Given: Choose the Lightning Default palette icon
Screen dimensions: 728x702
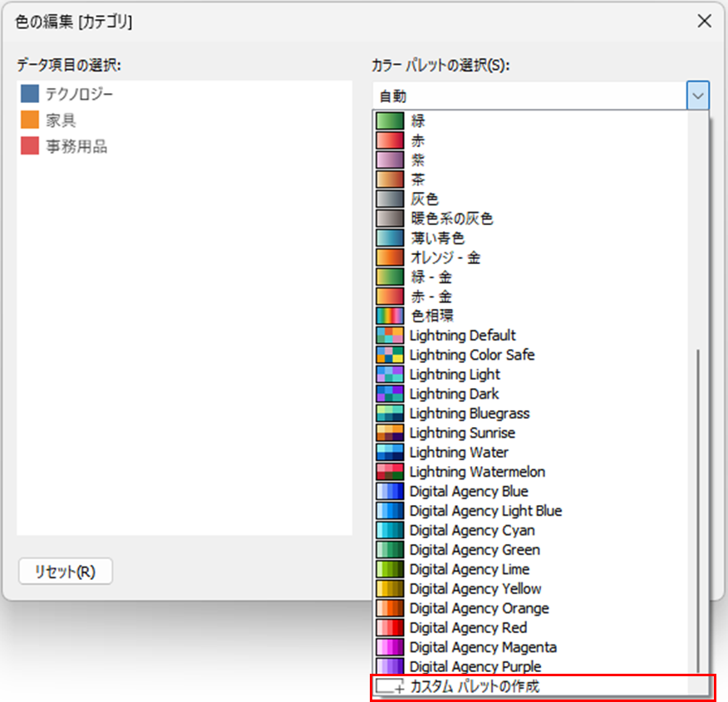Looking at the screenshot, I should [390, 336].
